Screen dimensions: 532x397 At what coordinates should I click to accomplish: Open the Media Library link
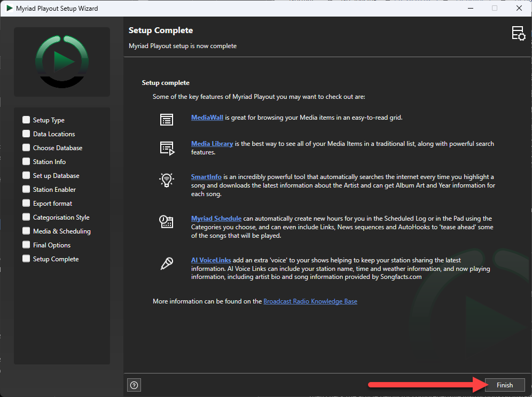212,144
